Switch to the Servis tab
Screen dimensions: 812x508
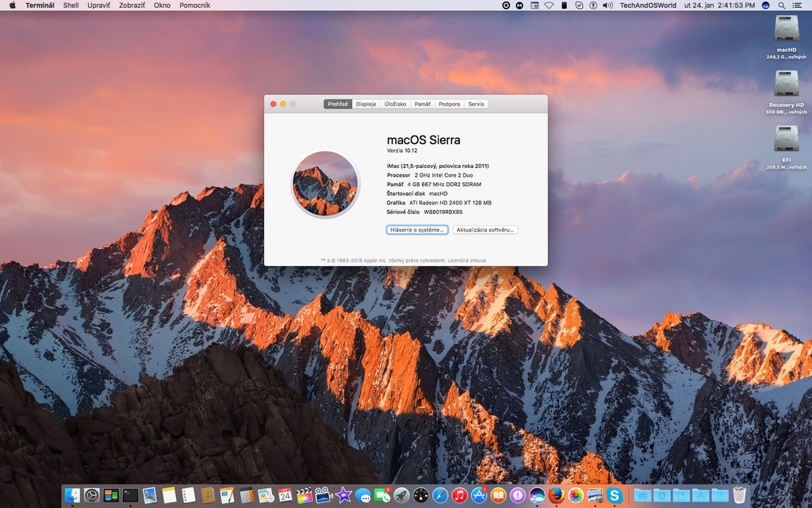[x=476, y=104]
